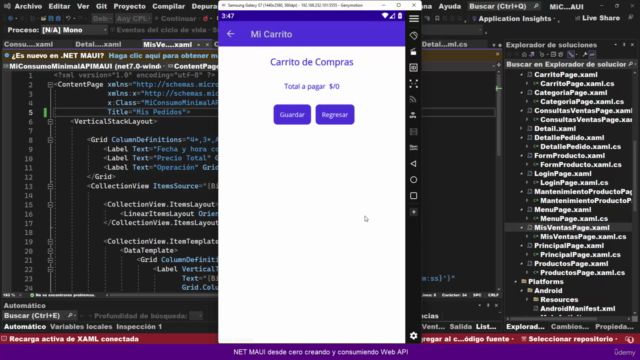Open the Proyecto menu

click(129, 7)
